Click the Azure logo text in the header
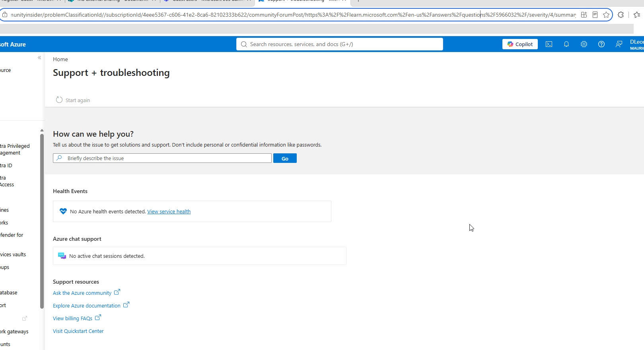 pos(13,44)
